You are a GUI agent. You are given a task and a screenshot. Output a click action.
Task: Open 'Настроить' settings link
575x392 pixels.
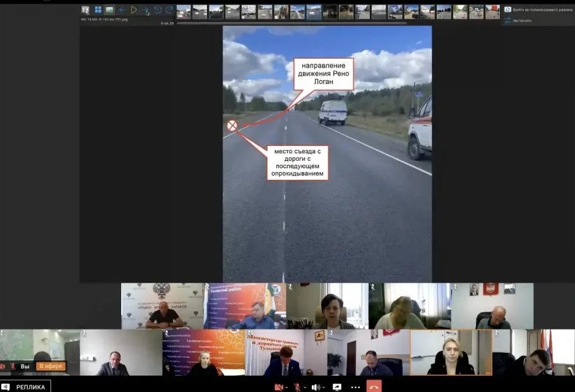point(522,21)
